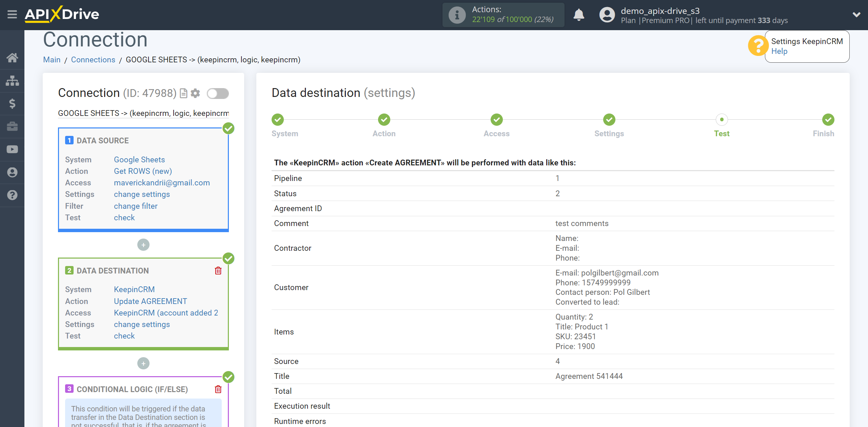868x427 pixels.
Task: Delete the Conditional Logic block
Action: tap(218, 389)
